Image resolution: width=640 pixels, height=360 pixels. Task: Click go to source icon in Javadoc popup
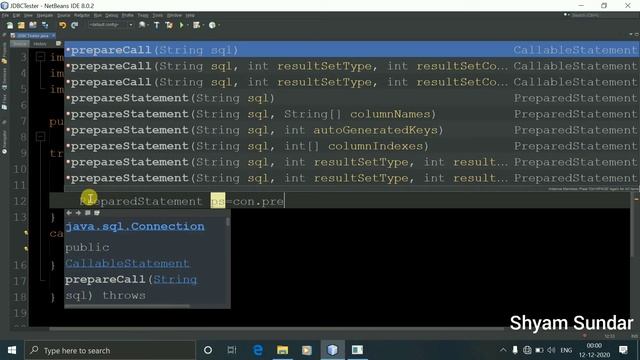pyautogui.click(x=97, y=213)
